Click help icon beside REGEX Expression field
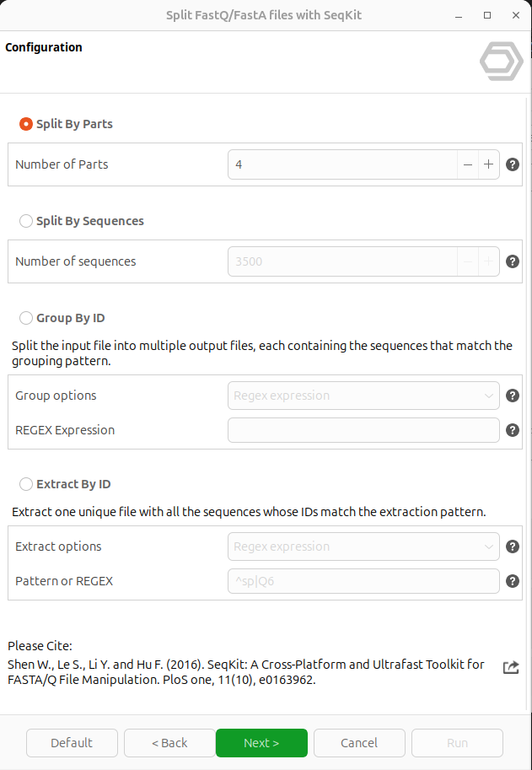The image size is (532, 770). 512,430
